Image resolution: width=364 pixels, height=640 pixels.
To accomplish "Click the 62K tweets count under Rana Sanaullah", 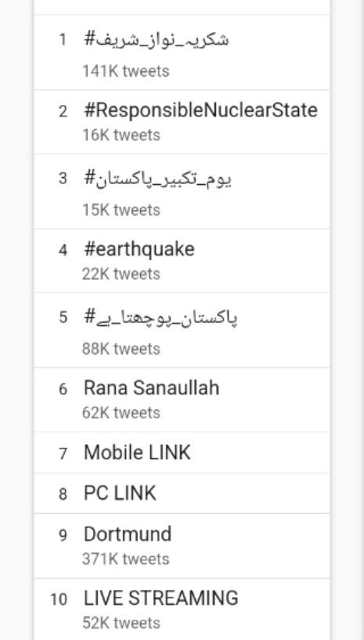I will pos(121,413).
